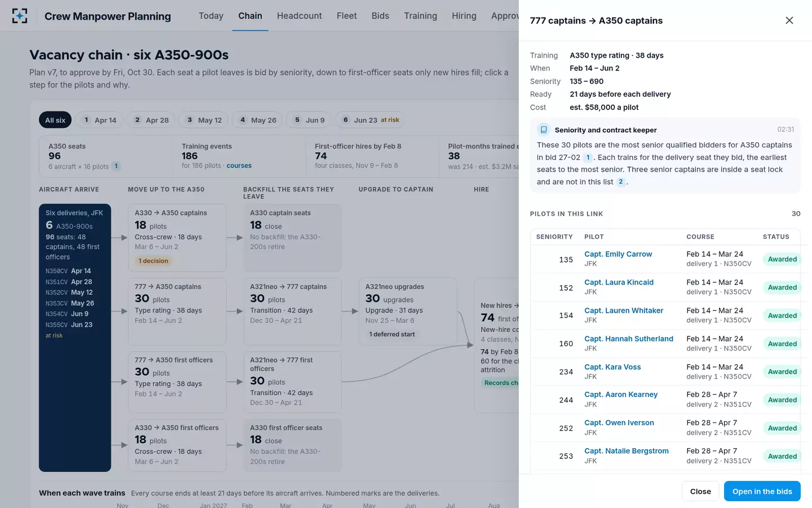Open the A321neo → 777 captains card
The width and height of the screenshot is (812, 508).
click(x=293, y=311)
